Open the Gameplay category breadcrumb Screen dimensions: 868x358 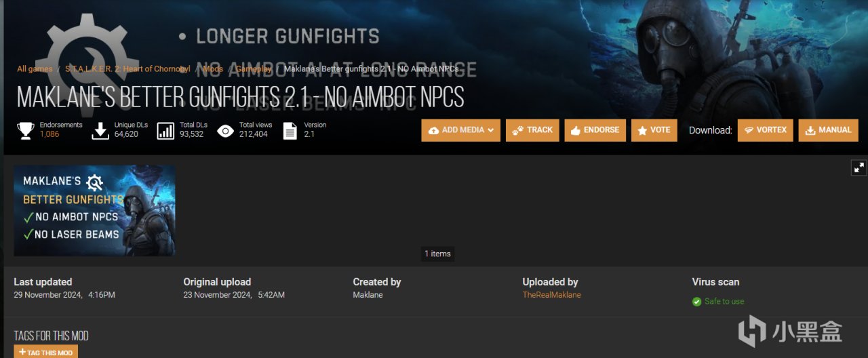254,69
